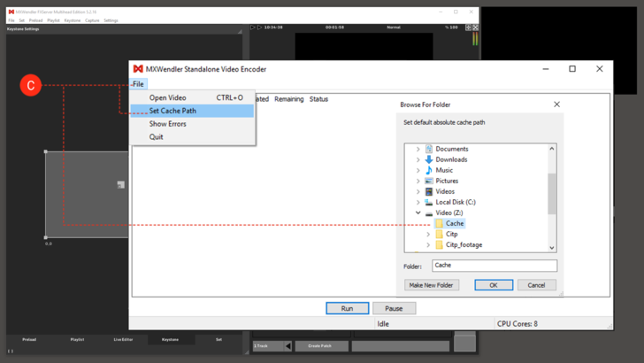This screenshot has width=644, height=363.
Task: Open the File menu in Video Encoder
Action: (x=138, y=84)
